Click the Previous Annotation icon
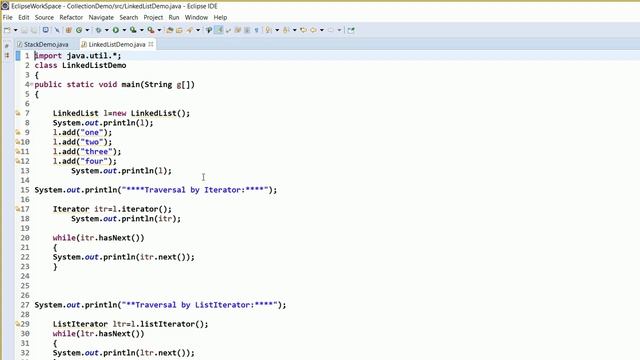The height and width of the screenshot is (360, 640). (x=286, y=30)
